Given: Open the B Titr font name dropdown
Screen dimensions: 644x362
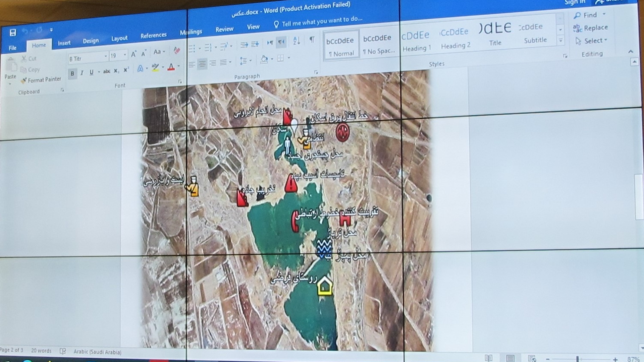Looking at the screenshot, I should click(x=105, y=56).
